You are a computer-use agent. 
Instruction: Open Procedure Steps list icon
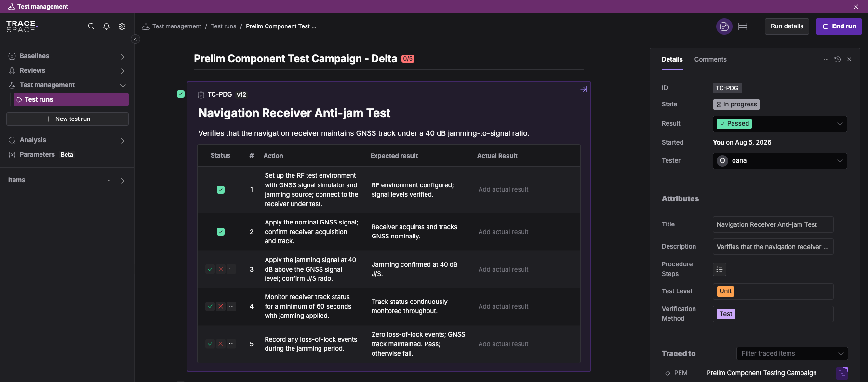click(x=720, y=269)
